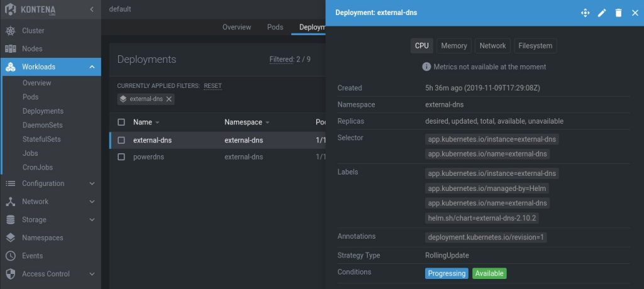
Task: Click the app.kubernetes.io/managed-by=Helm label
Action: (x=487, y=188)
